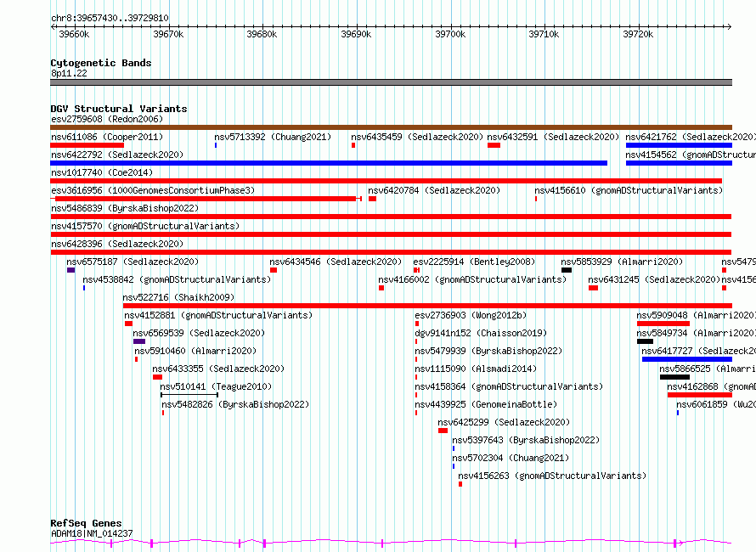The image size is (756, 552).
Task: Click the nsv510141 black interval line
Action: (189, 395)
